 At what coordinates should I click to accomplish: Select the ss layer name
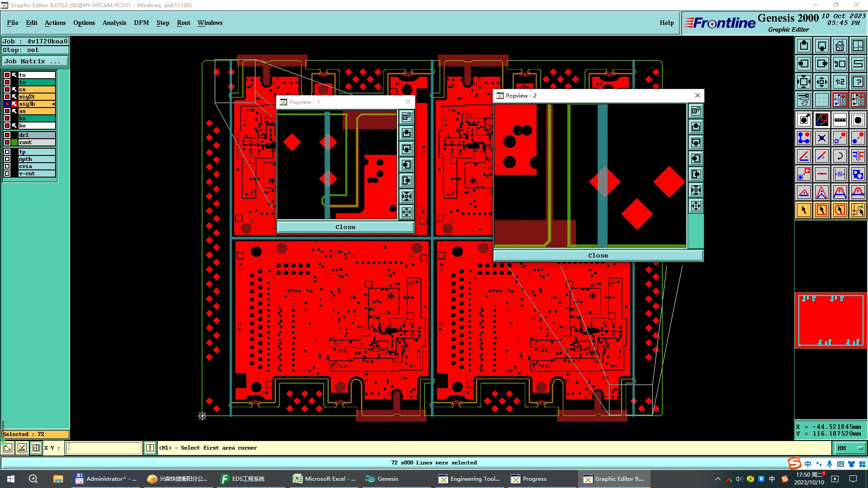pyautogui.click(x=37, y=111)
